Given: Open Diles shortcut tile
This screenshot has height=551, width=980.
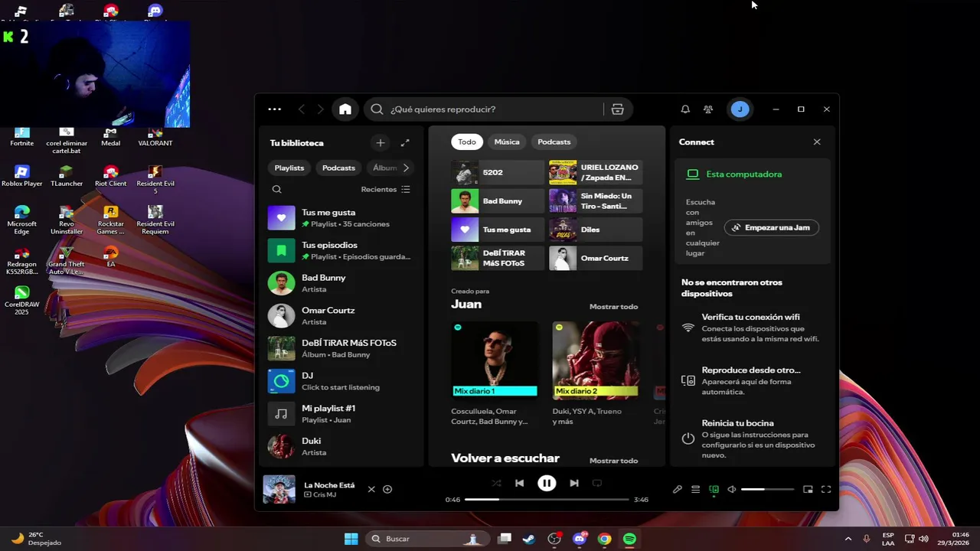Looking at the screenshot, I should [x=596, y=230].
